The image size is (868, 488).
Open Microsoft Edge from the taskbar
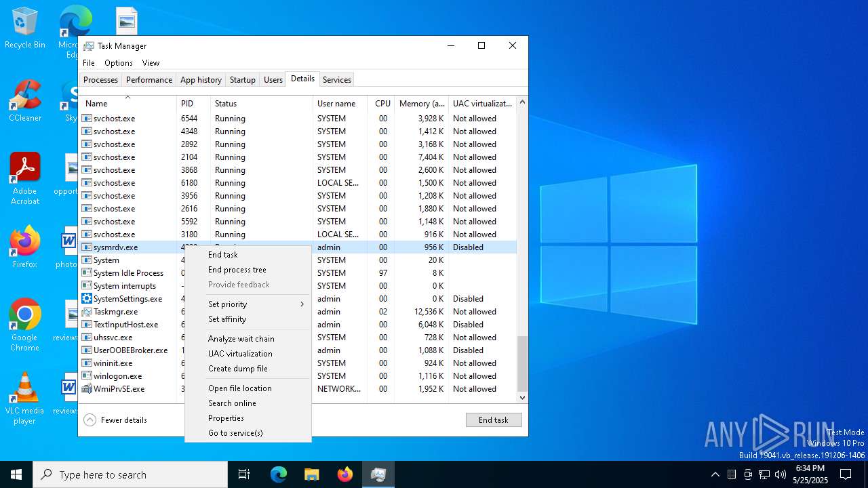pos(279,474)
